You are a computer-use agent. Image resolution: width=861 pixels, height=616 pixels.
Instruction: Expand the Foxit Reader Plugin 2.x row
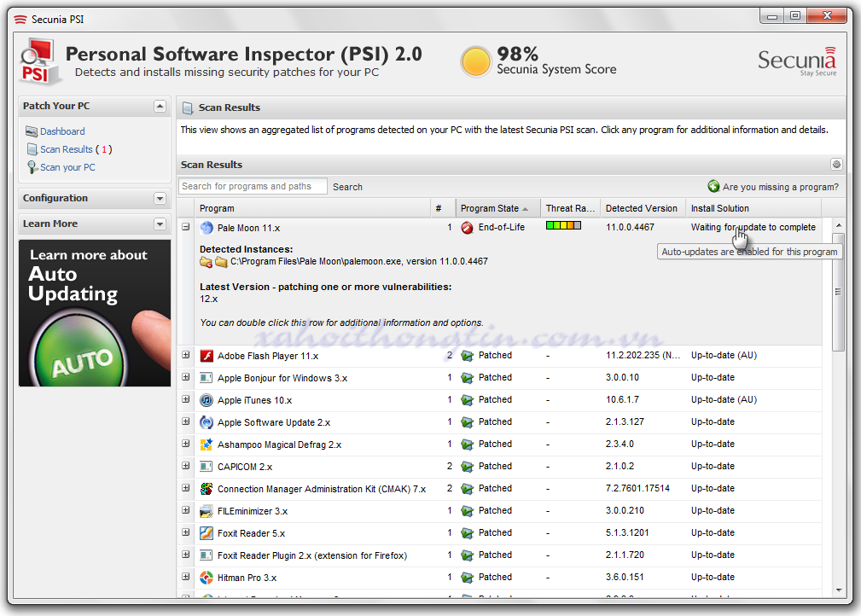coord(186,555)
